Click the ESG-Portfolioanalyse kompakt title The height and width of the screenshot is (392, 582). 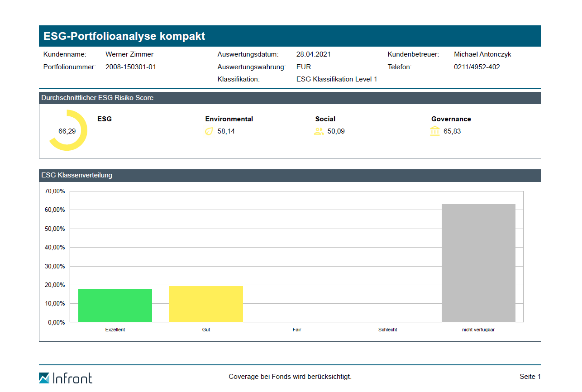click(124, 36)
